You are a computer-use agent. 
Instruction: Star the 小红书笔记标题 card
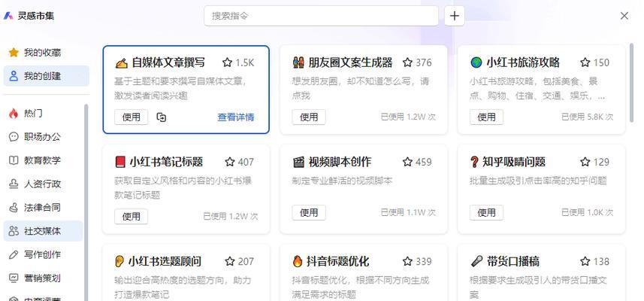coord(230,162)
